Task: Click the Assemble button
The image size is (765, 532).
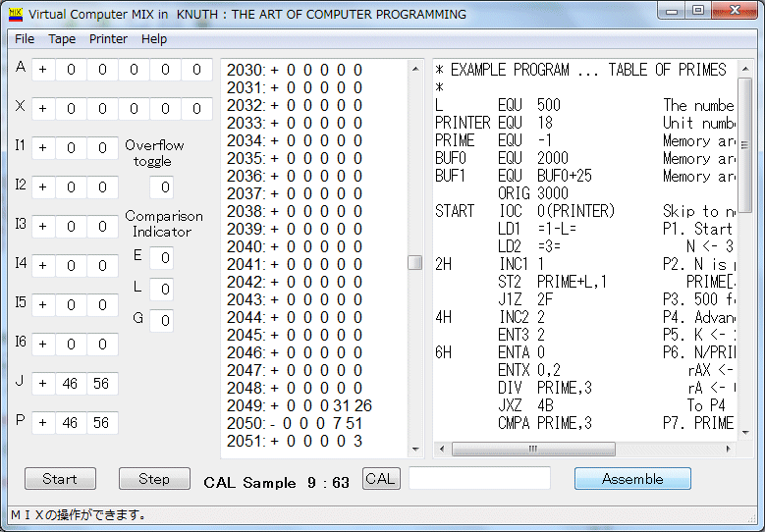Action: coord(632,479)
